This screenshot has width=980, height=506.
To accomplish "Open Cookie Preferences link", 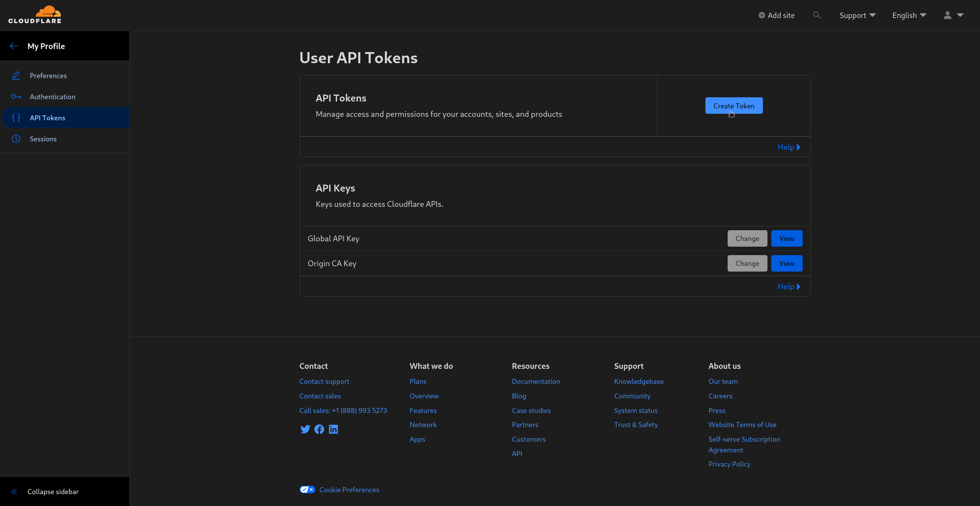I will pyautogui.click(x=349, y=490).
